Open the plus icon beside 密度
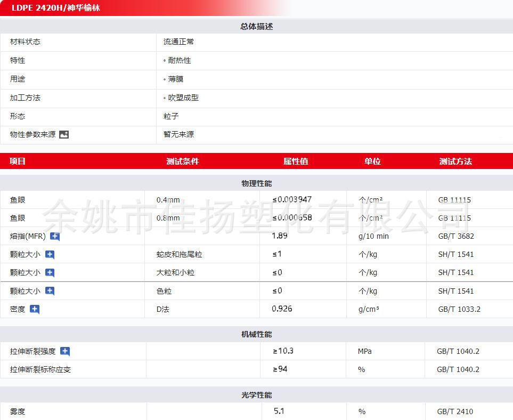513x420 pixels. coord(35,309)
